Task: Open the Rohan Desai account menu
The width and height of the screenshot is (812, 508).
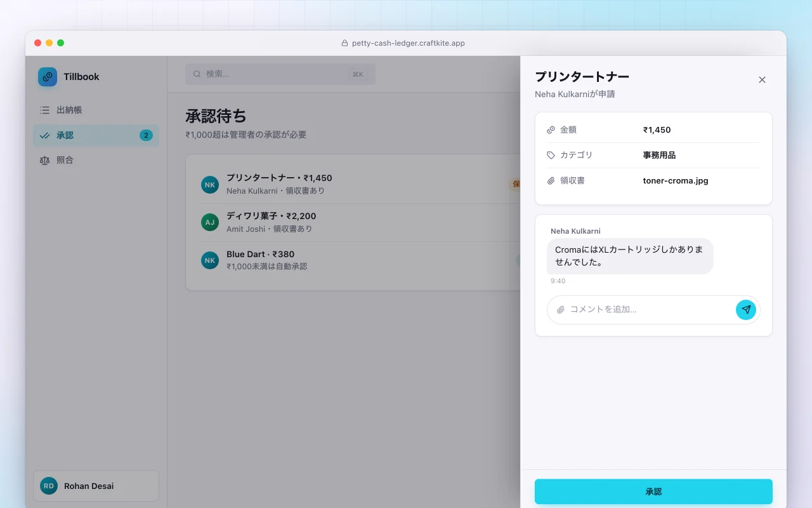Action: 96,486
